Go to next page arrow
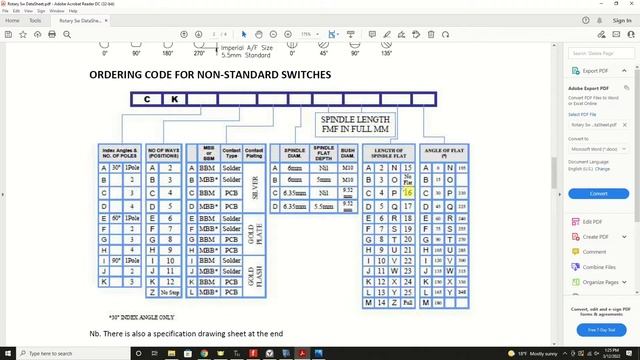 tap(198, 35)
